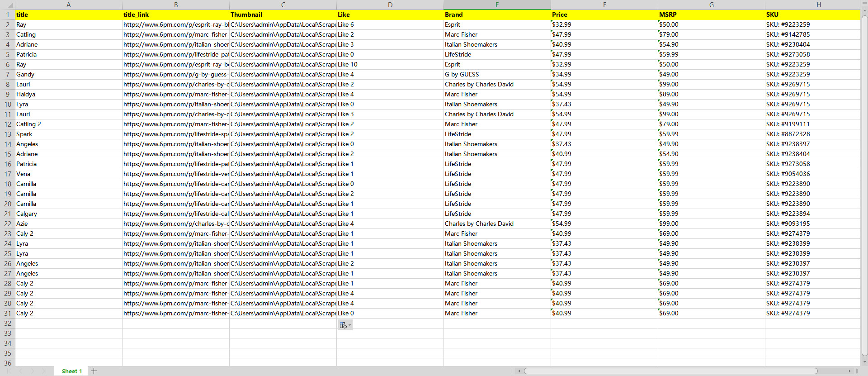Select column A header

pos(69,5)
